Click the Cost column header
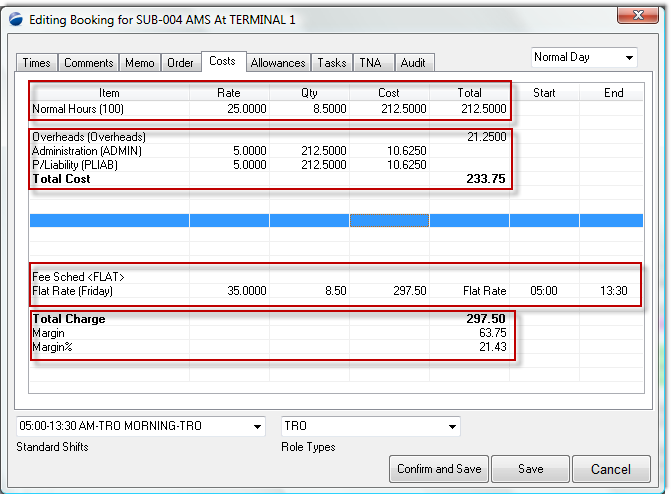Viewport: 671px width, 494px height. tap(389, 93)
